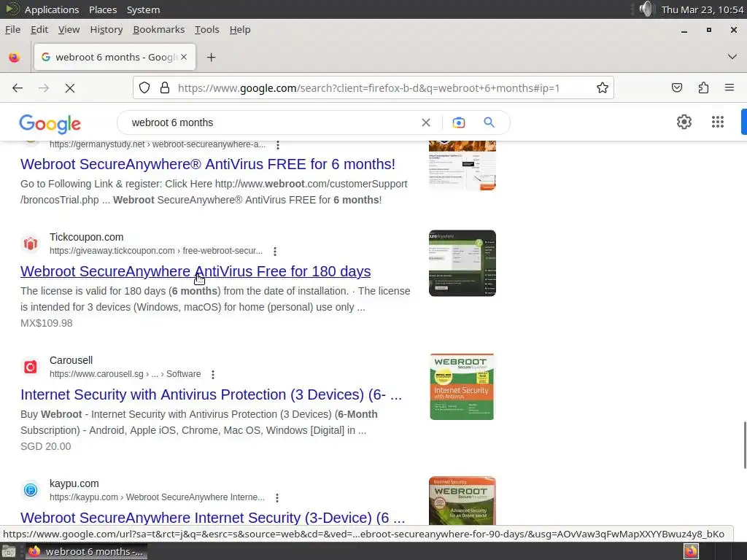Image resolution: width=747 pixels, height=560 pixels.
Task: View site security padlock info
Action: coord(165,87)
